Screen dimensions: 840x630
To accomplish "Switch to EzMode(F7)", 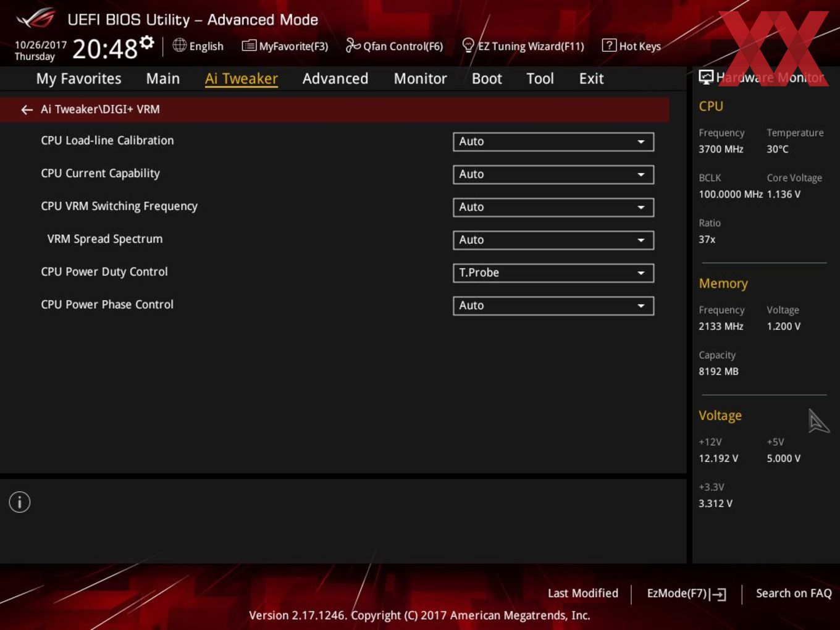I will [x=686, y=594].
